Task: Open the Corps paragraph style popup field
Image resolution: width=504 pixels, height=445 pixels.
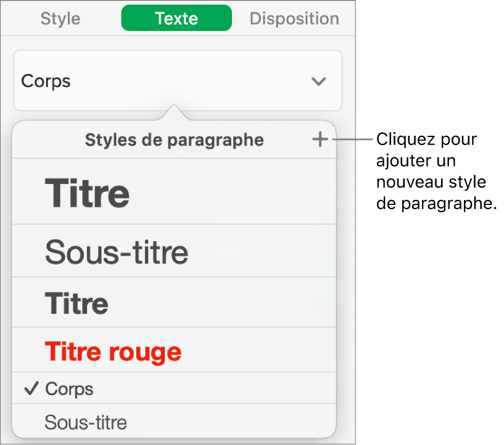Action: point(176,81)
